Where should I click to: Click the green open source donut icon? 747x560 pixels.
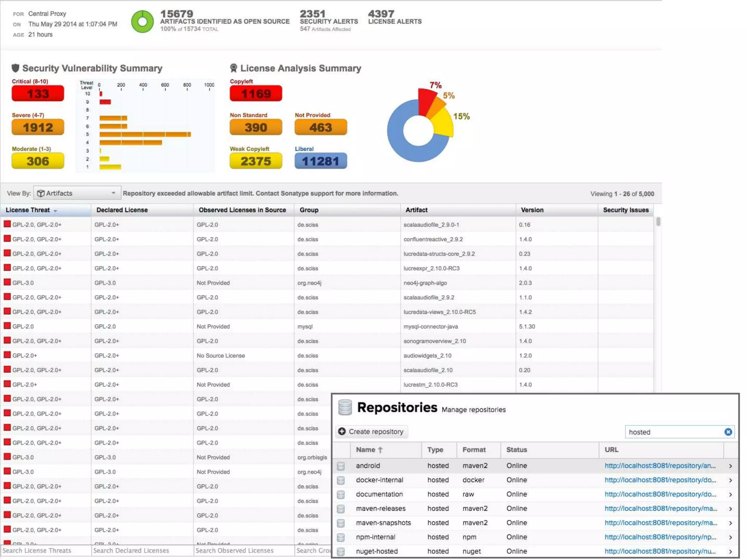(x=142, y=22)
